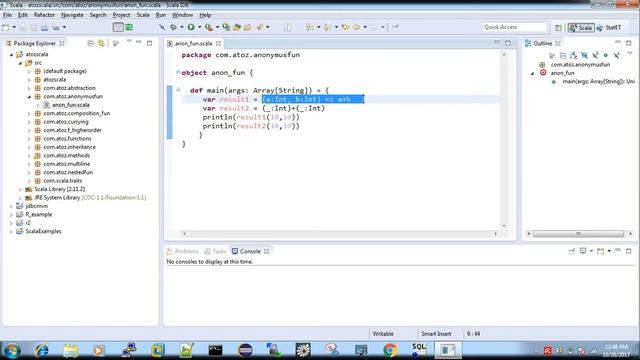Image resolution: width=640 pixels, height=360 pixels.
Task: Toggle the last Outline toolbar filter icon
Action: click(616, 55)
